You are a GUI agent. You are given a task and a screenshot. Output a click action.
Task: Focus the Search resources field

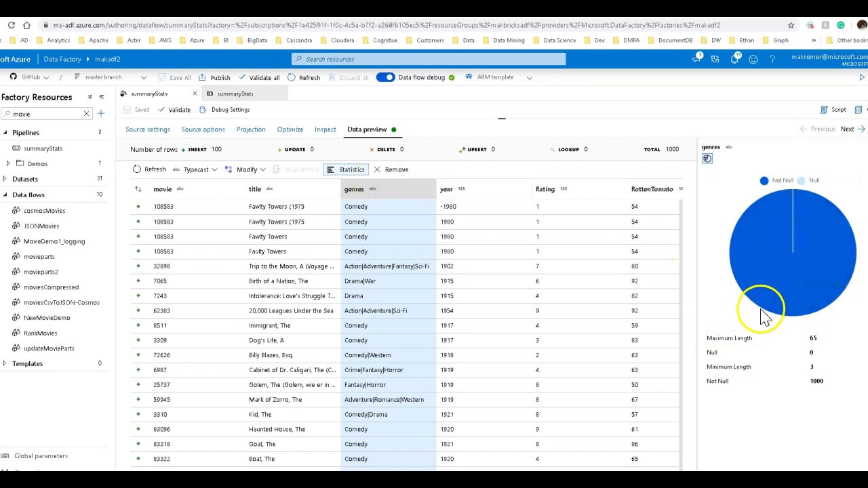click(429, 59)
